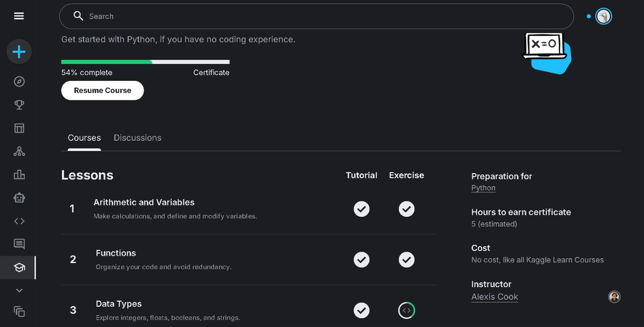Open Benchmarks bar chart icon in sidebar

coord(19,174)
